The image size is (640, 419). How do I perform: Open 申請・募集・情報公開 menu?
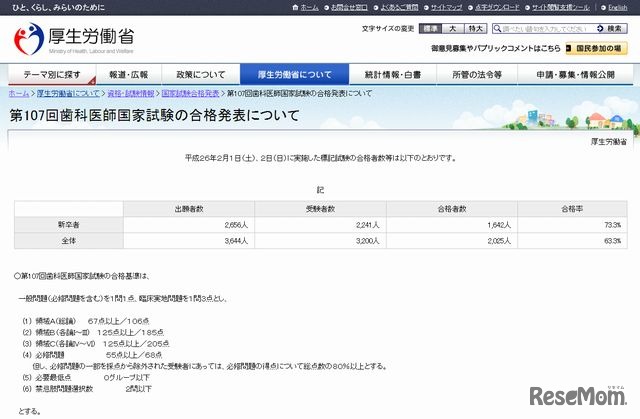575,75
